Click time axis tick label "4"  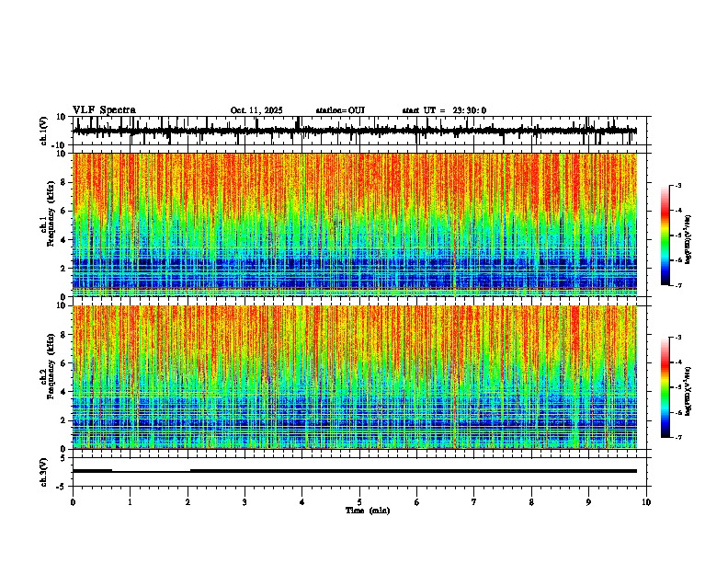(x=302, y=502)
